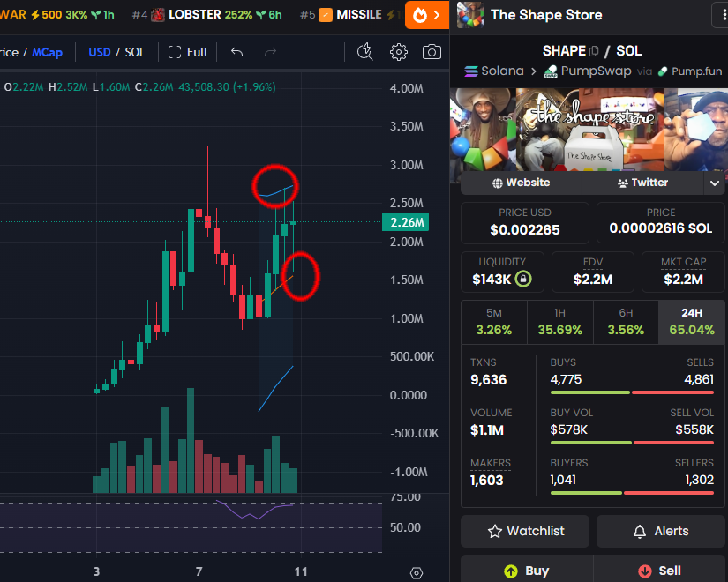
Task: Click The Shape Store token avatar
Action: tap(469, 15)
